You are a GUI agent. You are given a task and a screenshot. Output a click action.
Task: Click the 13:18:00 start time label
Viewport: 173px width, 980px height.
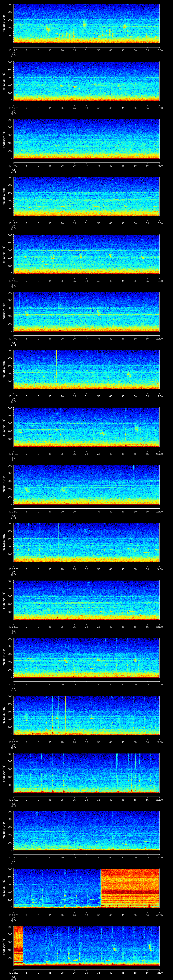tap(13, 281)
